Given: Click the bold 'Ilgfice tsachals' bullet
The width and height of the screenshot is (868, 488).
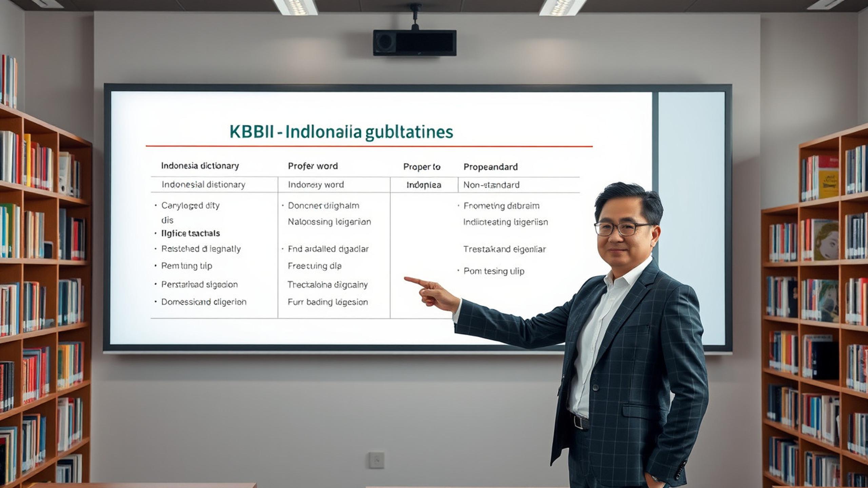Looking at the screenshot, I should pyautogui.click(x=190, y=233).
